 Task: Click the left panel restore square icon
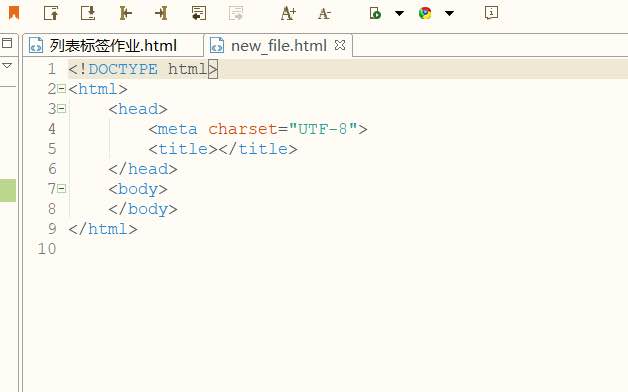click(x=7, y=43)
